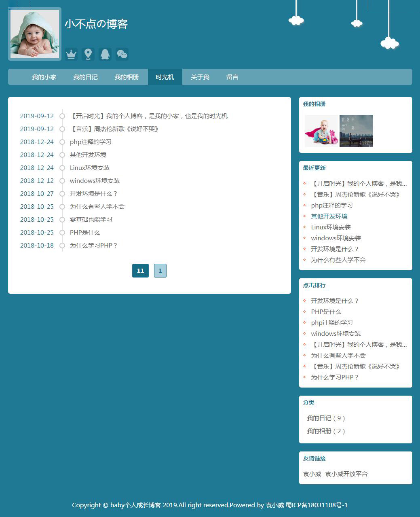The width and height of the screenshot is (420, 517).
Task: Open category 我的日记 (9)
Action: coord(326,418)
